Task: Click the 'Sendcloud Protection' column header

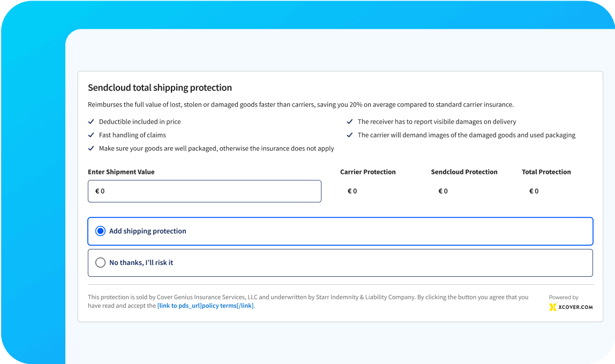Action: click(x=464, y=172)
